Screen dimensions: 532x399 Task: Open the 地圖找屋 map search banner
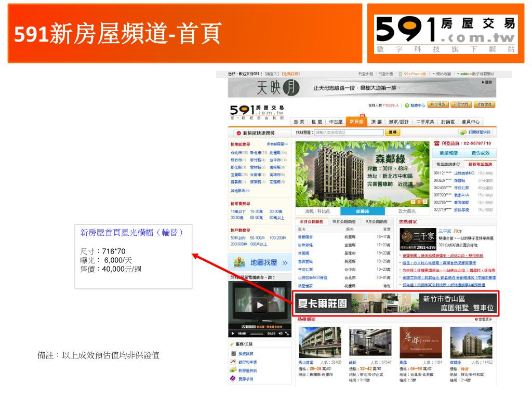coord(260,262)
